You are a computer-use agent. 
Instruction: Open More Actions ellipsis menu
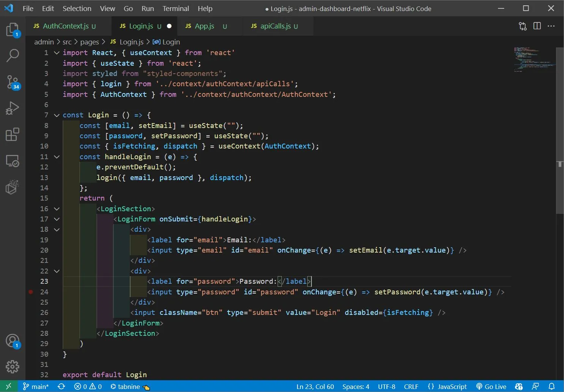tap(551, 26)
